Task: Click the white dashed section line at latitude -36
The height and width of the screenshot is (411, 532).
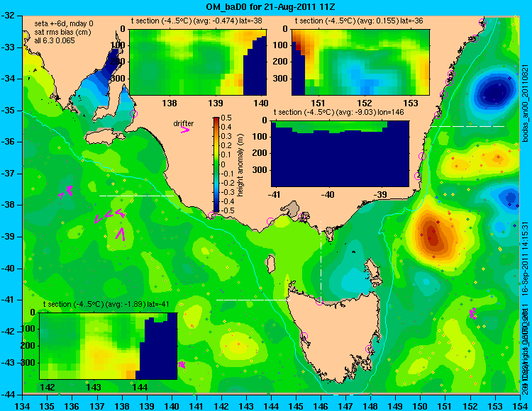Action: 468,126
